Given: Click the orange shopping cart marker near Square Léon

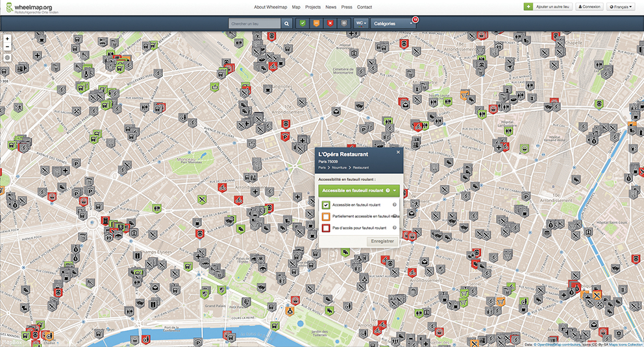Looking at the screenshot, I should point(465,95).
